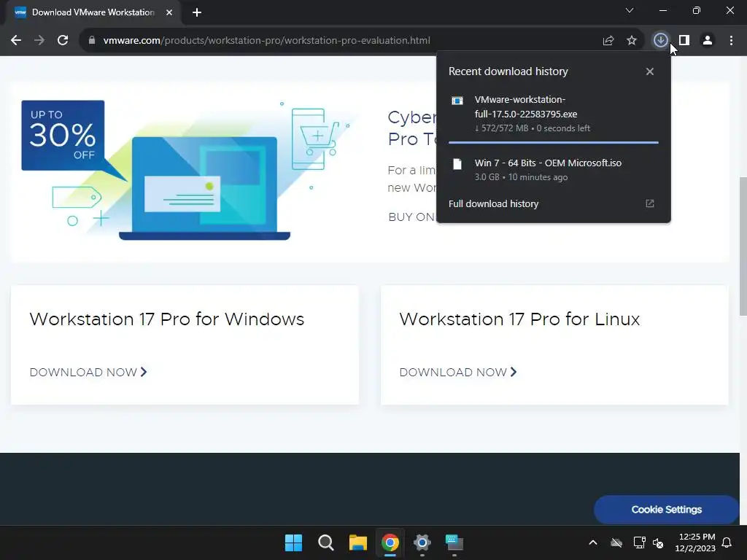Open Settings gear in taskbar

pyautogui.click(x=422, y=542)
